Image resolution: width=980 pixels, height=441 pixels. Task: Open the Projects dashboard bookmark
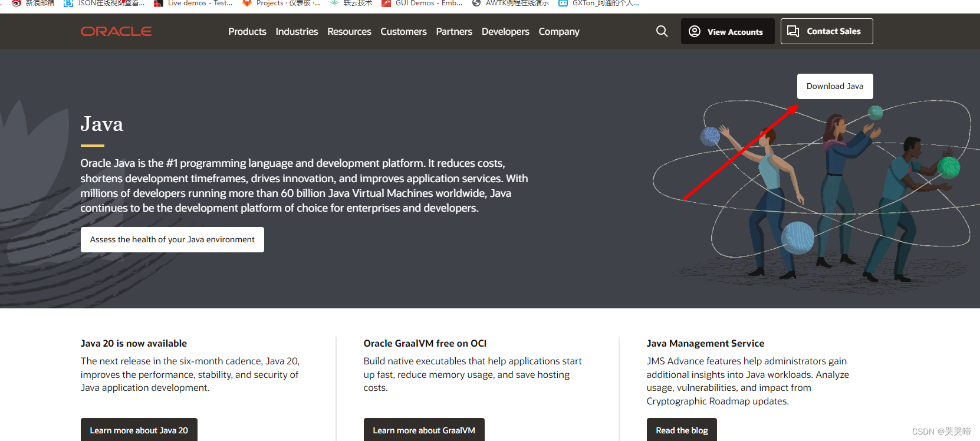[281, 3]
